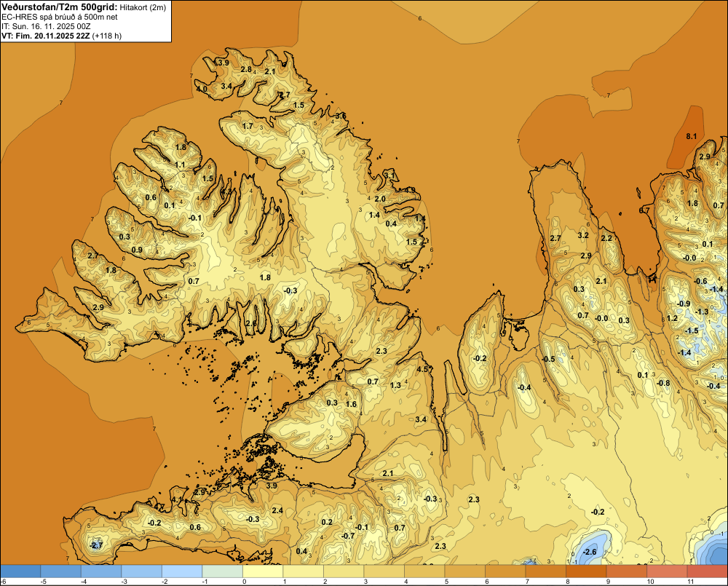Select the '2.4' temperature value
Image resolution: width=728 pixels, height=586 pixels.
tap(277, 510)
